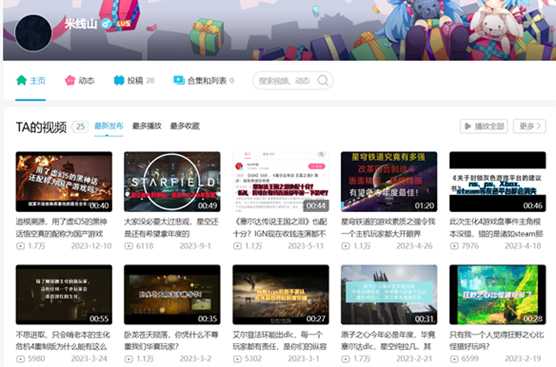This screenshot has width=556, height=367.
Task: Open the 00:31 video thumbnail
Action: tap(389, 294)
